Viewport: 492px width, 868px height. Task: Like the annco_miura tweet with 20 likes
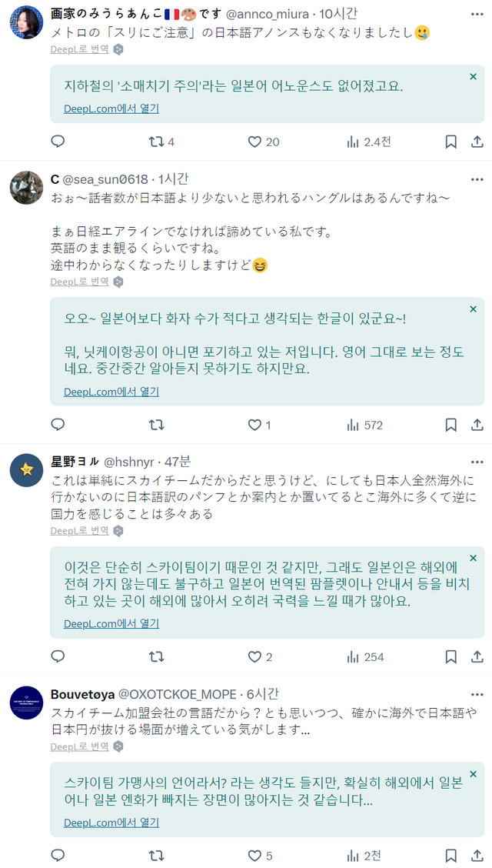(255, 142)
